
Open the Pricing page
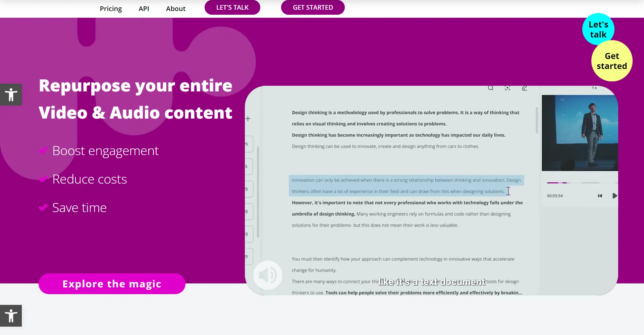[111, 9]
